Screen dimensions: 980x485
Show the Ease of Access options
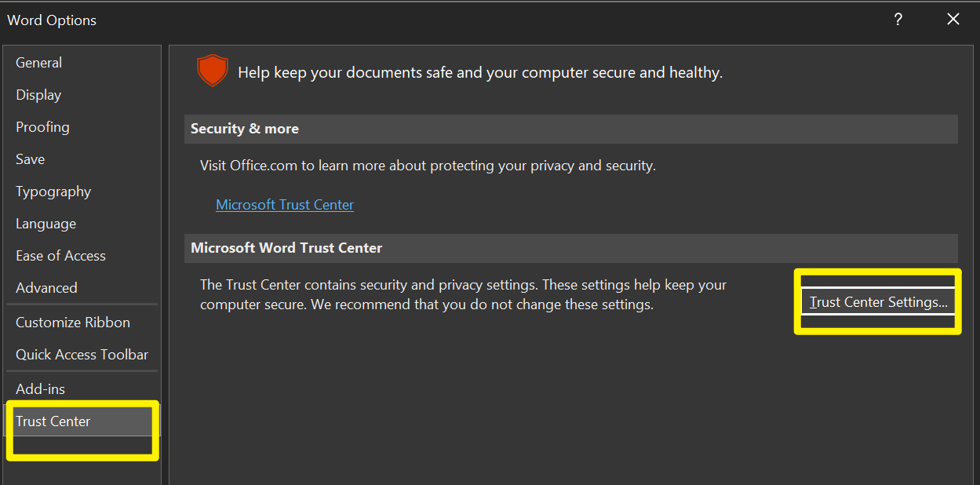(60, 256)
